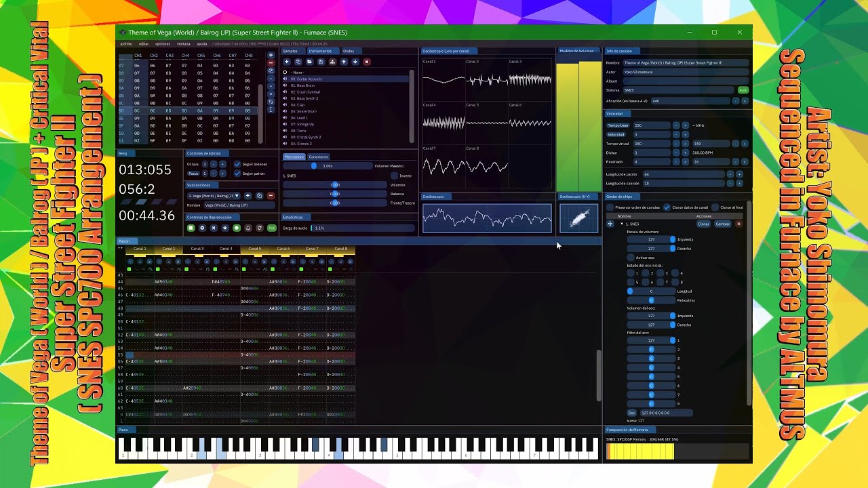Adjust the Balance slider in the mixer

point(335,194)
